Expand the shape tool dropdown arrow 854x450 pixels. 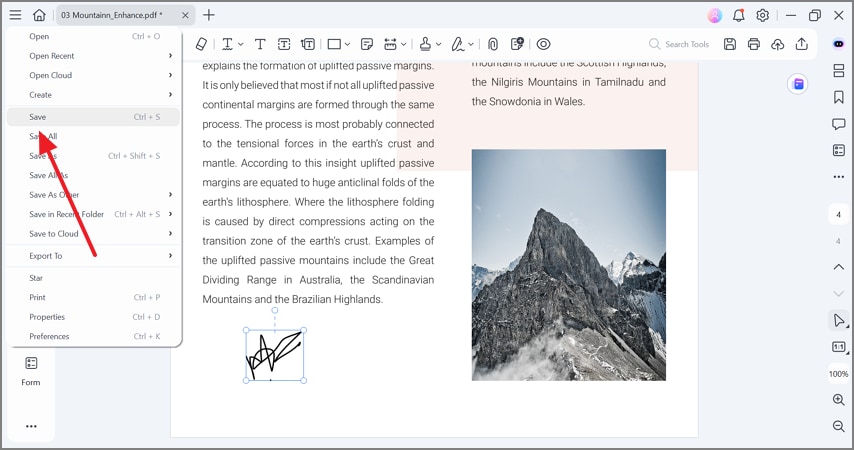pyautogui.click(x=347, y=45)
